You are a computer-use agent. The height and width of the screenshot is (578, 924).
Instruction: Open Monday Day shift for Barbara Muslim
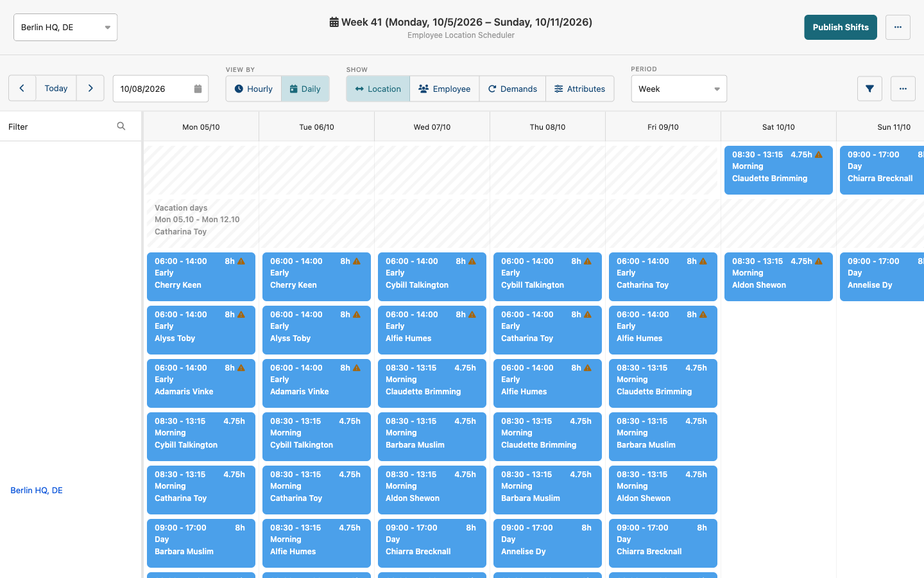tap(201, 543)
